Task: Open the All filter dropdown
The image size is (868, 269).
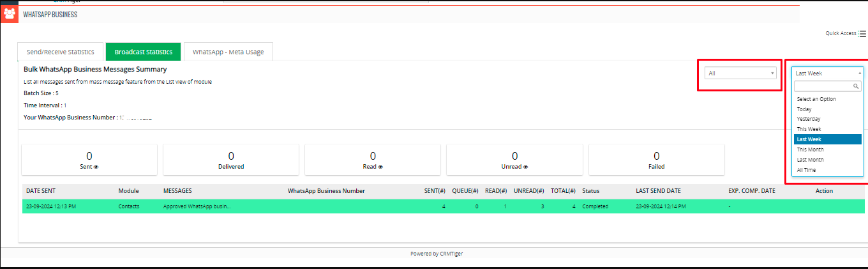Action: (741, 73)
